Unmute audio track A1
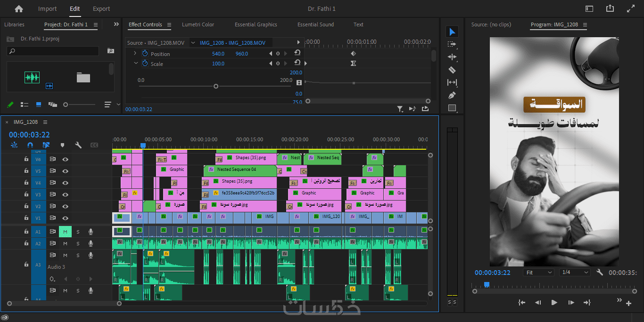 point(65,232)
